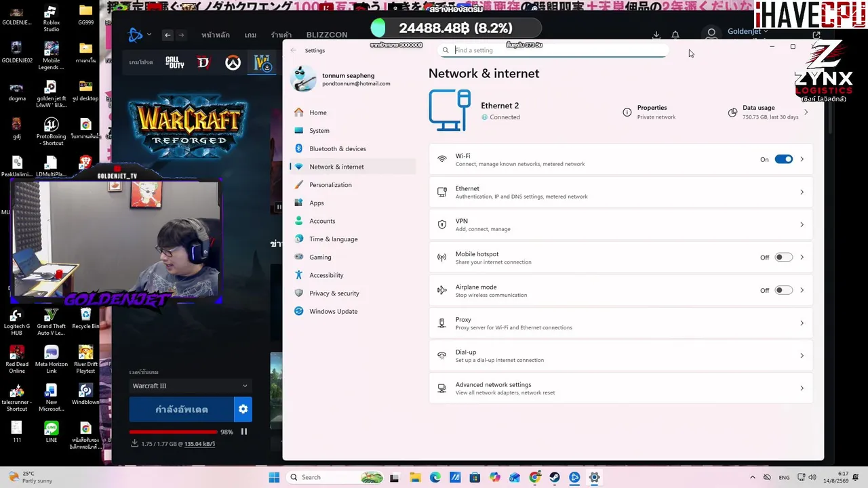The image size is (868, 488).
Task: Open File Explorer from the taskbar
Action: pyautogui.click(x=415, y=478)
